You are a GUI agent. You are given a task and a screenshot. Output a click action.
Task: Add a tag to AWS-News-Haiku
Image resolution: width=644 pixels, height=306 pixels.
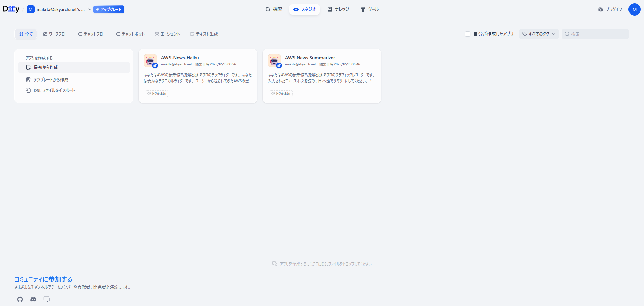point(157,94)
